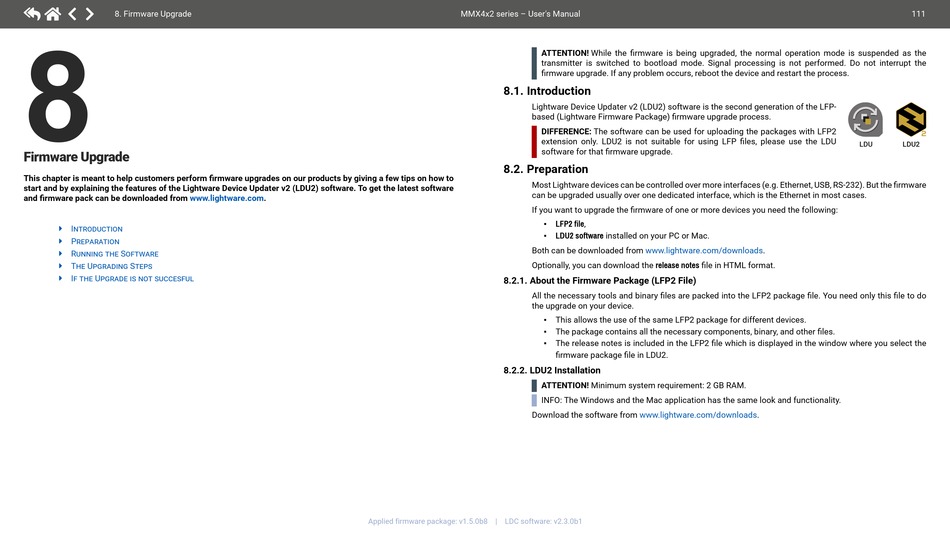Open lightware.com/downloads link under LDU2 Installation

coord(698,415)
